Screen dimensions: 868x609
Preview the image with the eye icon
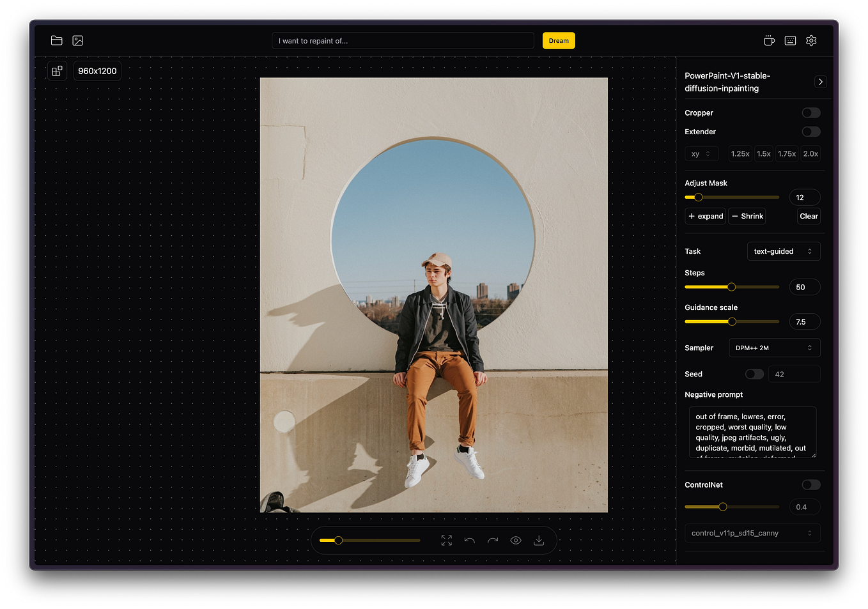coord(516,540)
